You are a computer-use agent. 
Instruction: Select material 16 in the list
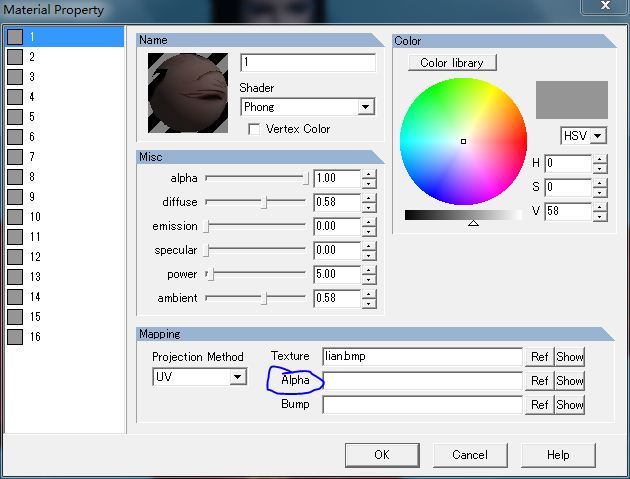[x=65, y=336]
